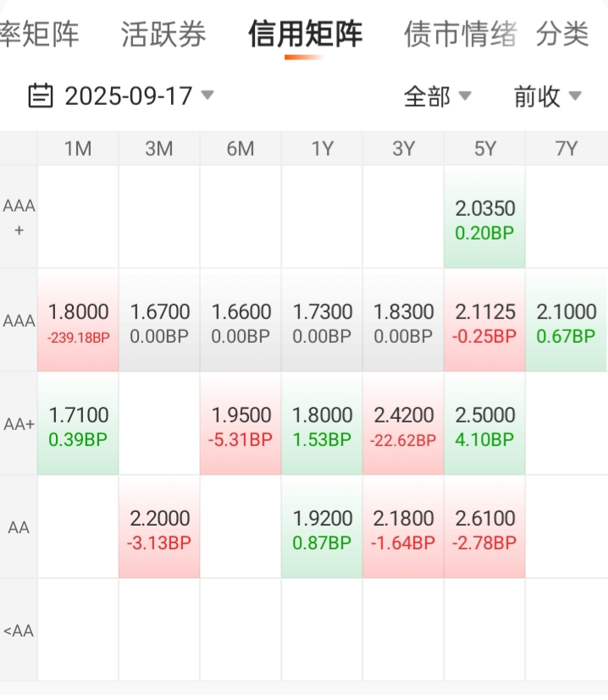Tap the AA 3M cell 2.2000
This screenshot has width=608, height=700.
coord(159,526)
